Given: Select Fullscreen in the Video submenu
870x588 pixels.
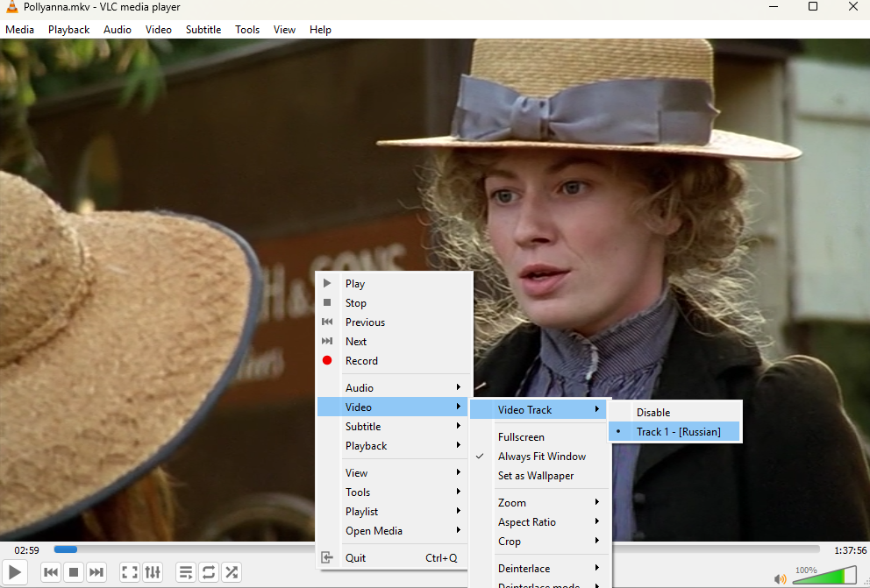Looking at the screenshot, I should (x=538, y=437).
